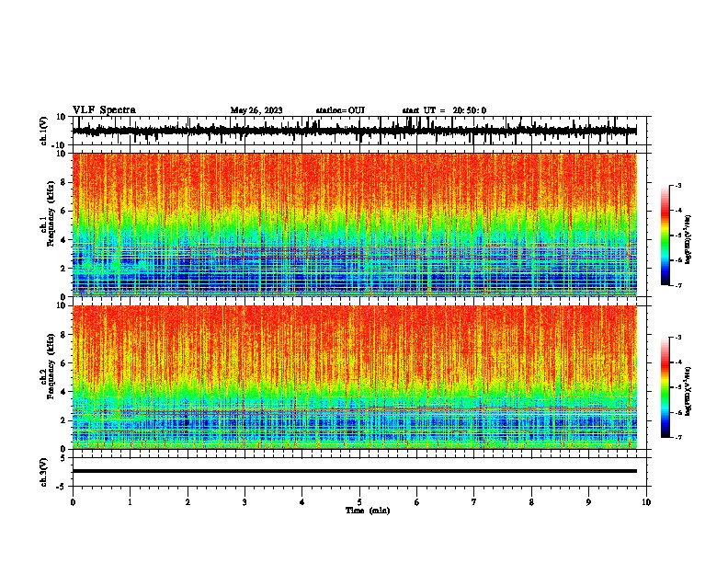Click the "ch.3(V)" axis label
This screenshot has height=563, width=728.
[x=44, y=472]
